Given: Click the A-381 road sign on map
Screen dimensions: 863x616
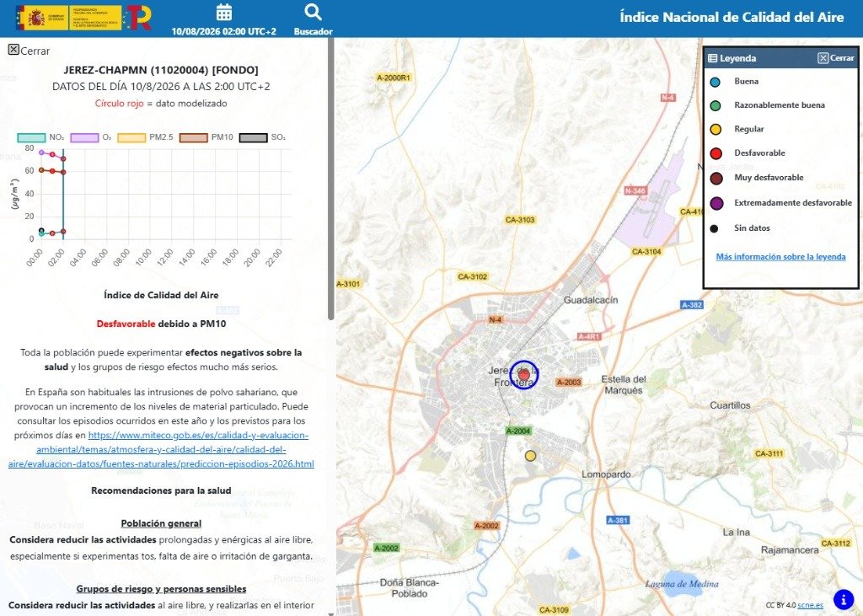Looking at the screenshot, I should [x=618, y=520].
